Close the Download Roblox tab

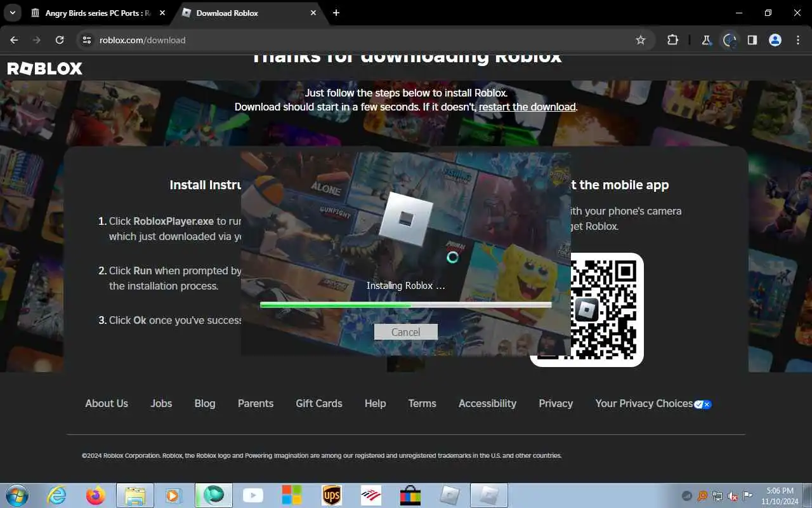313,13
